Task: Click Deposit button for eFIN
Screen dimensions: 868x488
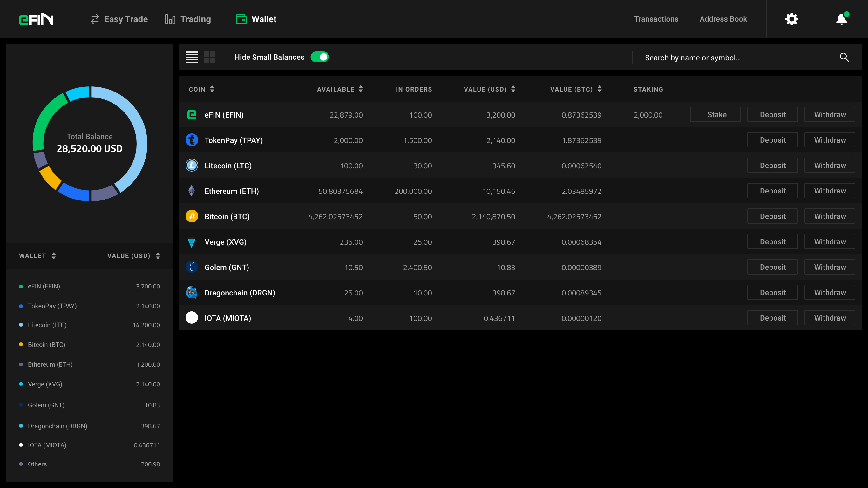Action: point(773,115)
